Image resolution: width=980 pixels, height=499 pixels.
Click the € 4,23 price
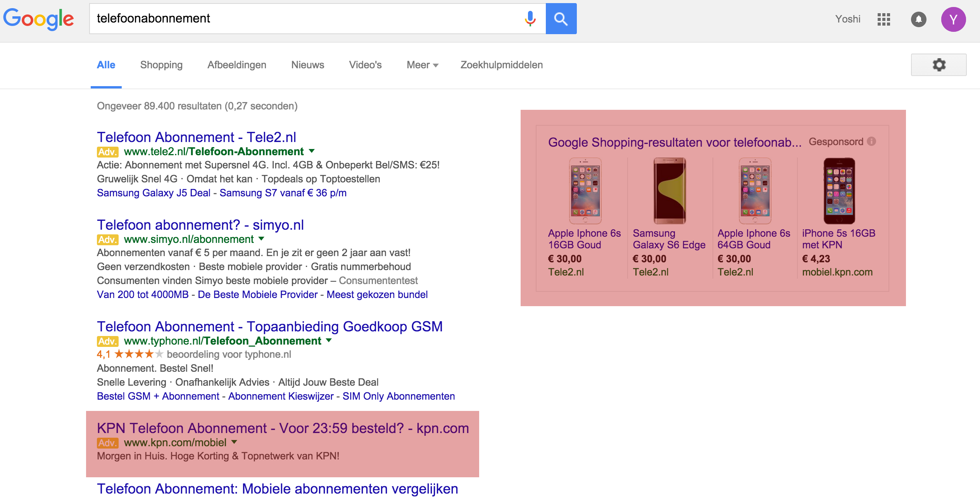tap(816, 259)
